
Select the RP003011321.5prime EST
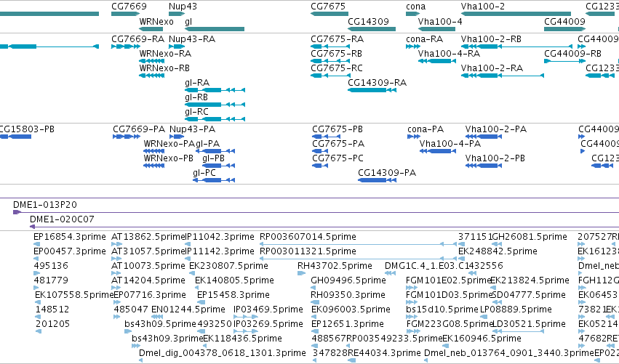coord(358,259)
